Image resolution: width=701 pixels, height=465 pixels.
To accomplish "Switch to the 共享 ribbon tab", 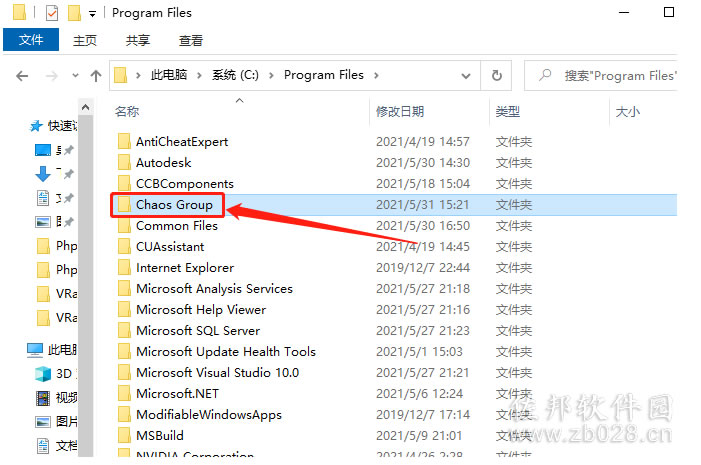I will [x=138, y=41].
